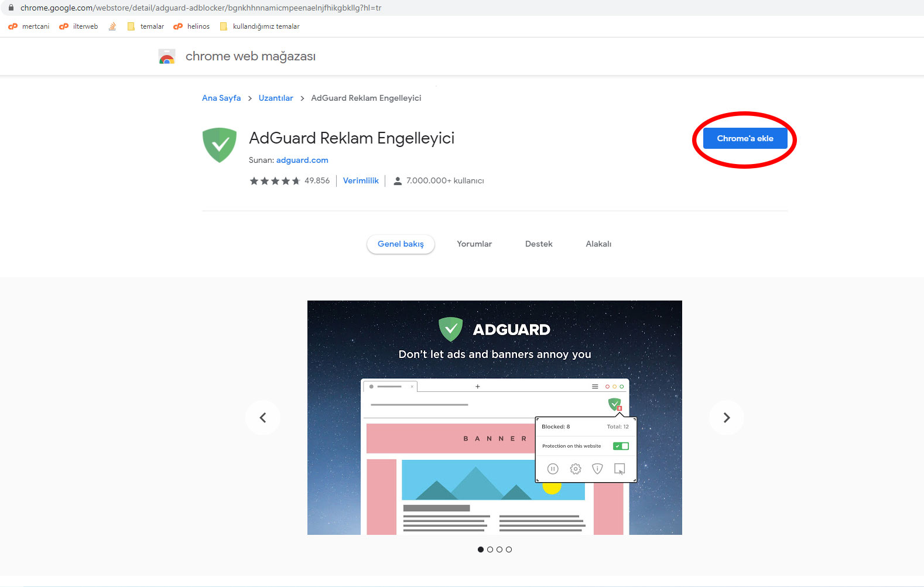The image size is (924, 587).
Task: Click the Chrome web store logo
Action: [x=167, y=56]
